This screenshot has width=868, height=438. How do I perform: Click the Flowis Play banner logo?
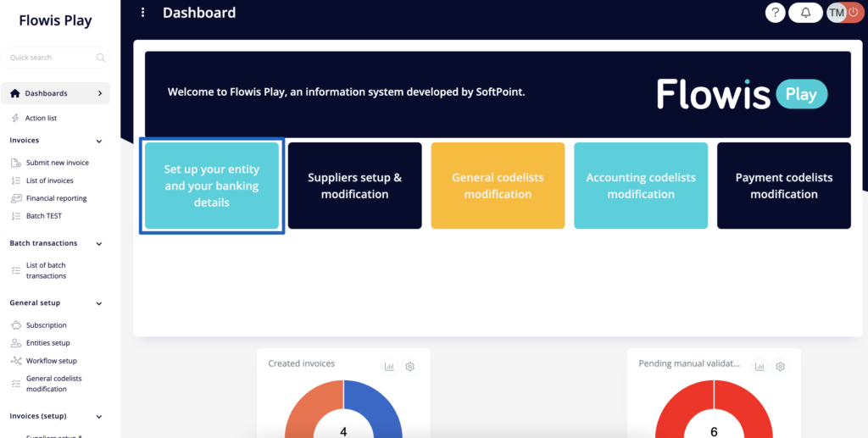click(x=743, y=94)
